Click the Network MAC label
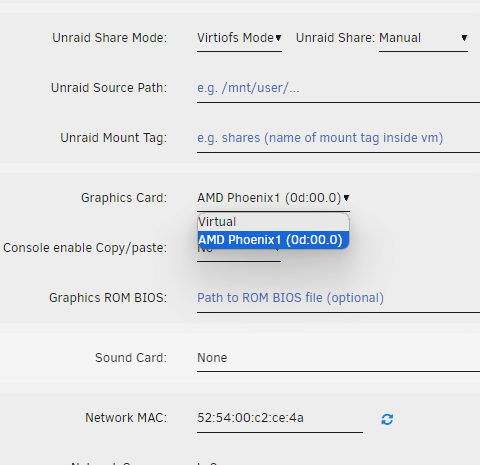480x465 pixels. pyautogui.click(x=126, y=418)
